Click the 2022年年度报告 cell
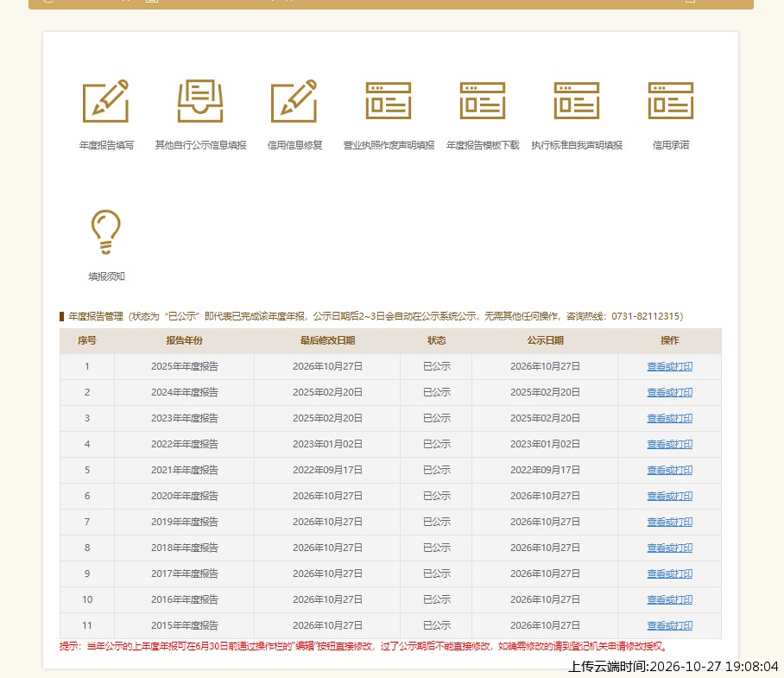 [x=185, y=445]
